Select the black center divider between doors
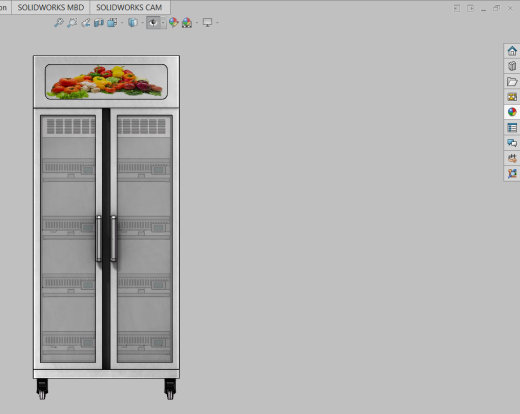The image size is (520, 414). [x=106, y=239]
